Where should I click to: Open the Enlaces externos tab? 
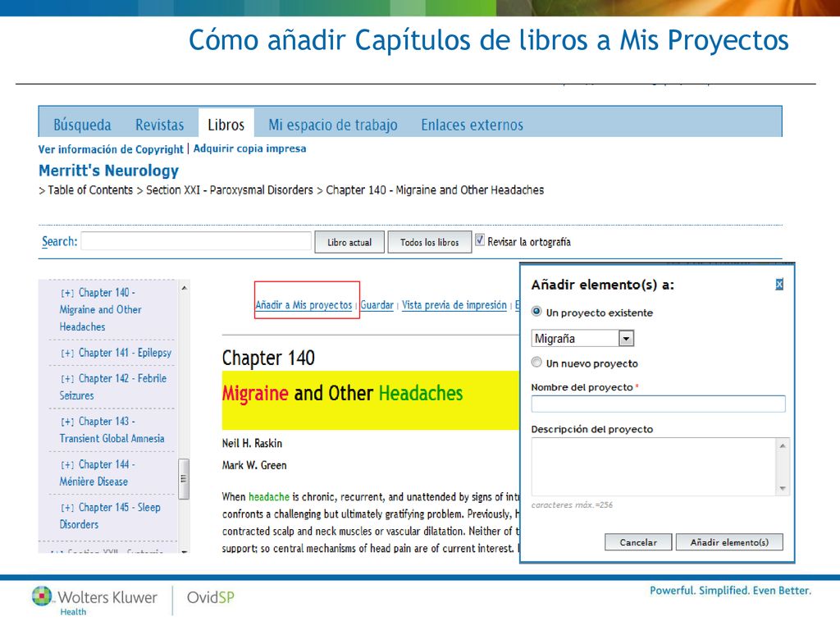[472, 125]
